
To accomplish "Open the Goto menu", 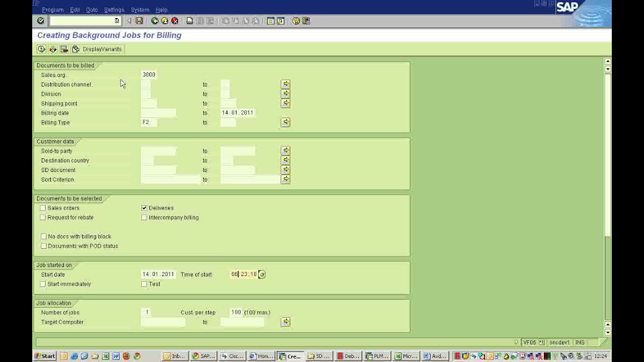I will point(92,10).
